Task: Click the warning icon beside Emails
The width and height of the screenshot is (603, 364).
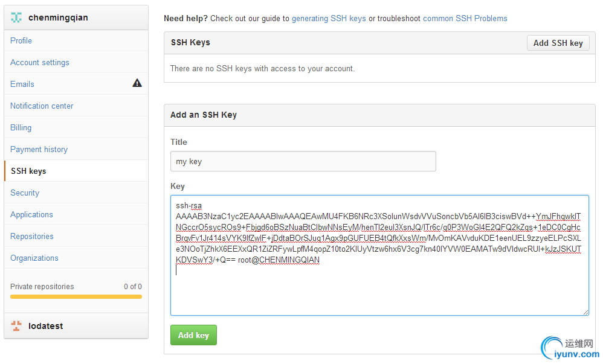Action: point(137,83)
